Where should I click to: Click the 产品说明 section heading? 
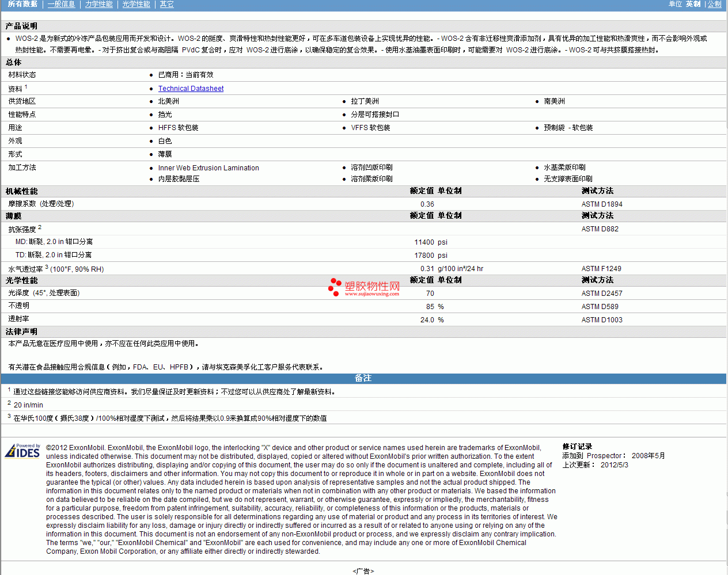21,26
